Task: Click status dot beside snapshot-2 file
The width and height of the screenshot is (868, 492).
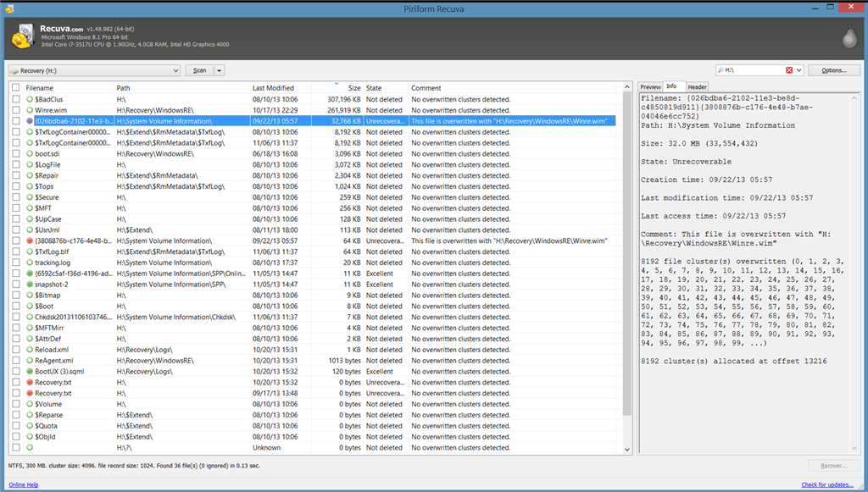Action: [x=30, y=285]
